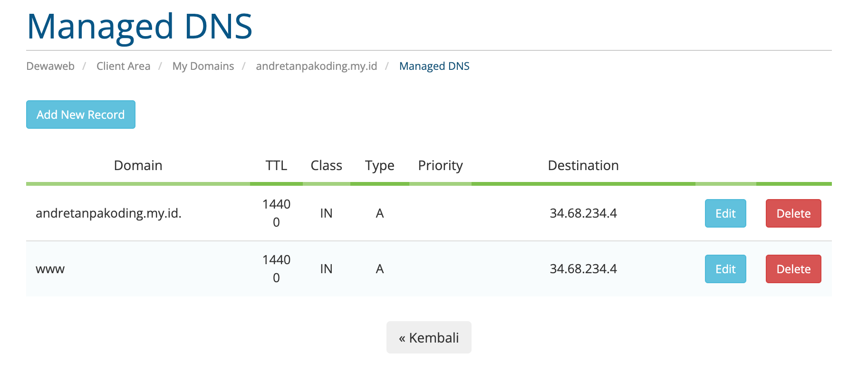868x382 pixels.
Task: Go to andretanpakoding.my.id breadcrumb
Action: 316,66
